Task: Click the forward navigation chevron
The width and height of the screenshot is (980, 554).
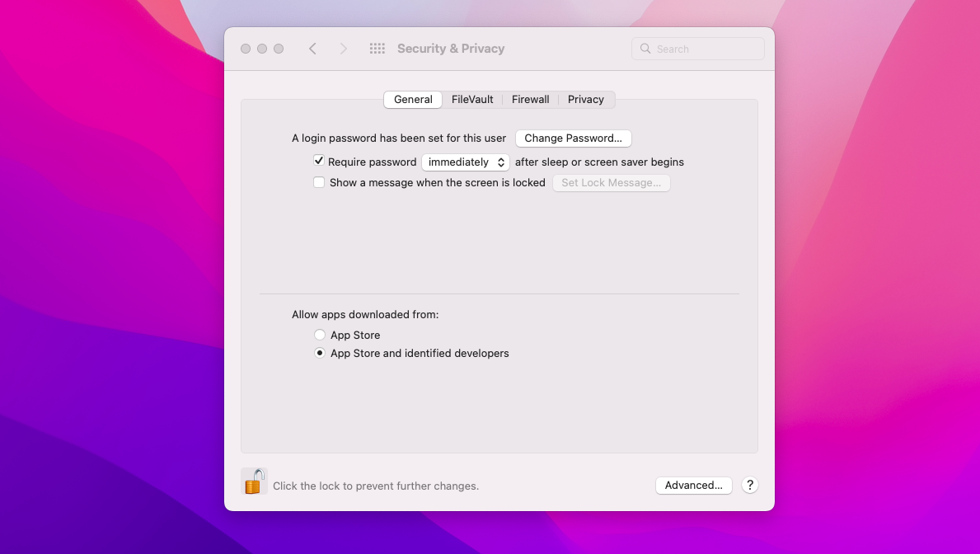Action: [x=344, y=48]
